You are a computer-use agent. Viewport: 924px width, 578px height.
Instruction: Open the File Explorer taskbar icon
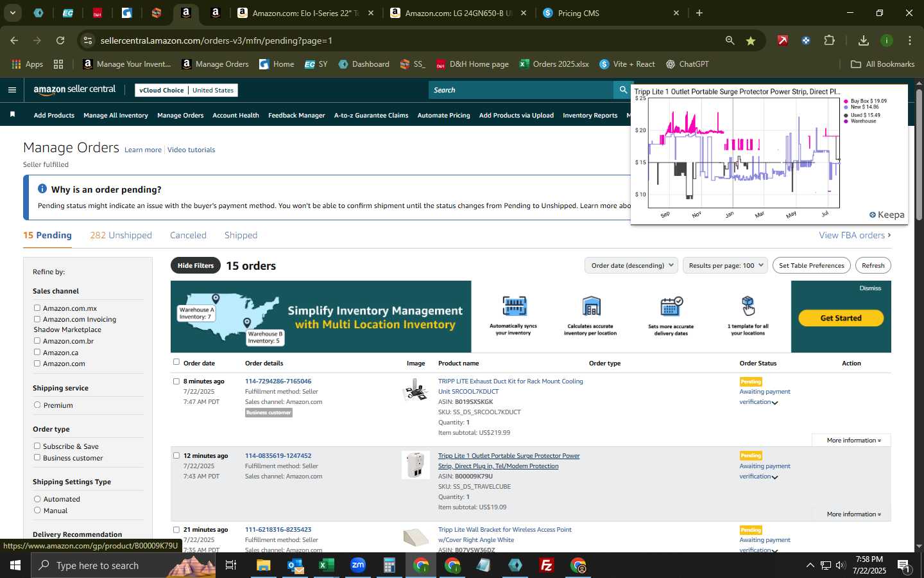(264, 565)
